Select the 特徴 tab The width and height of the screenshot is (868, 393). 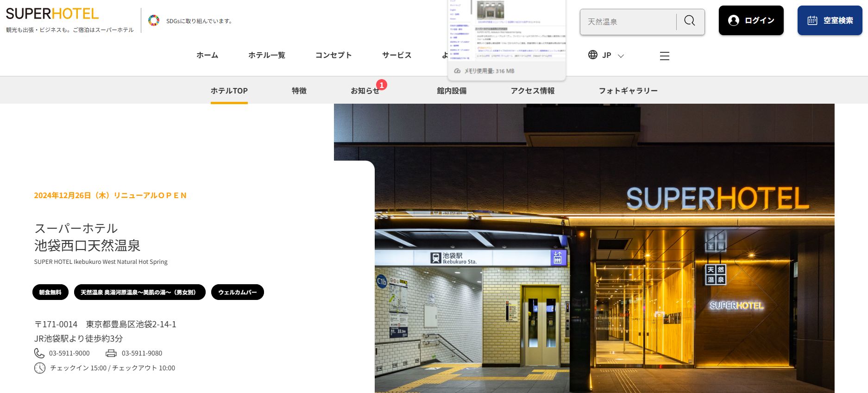[299, 91]
